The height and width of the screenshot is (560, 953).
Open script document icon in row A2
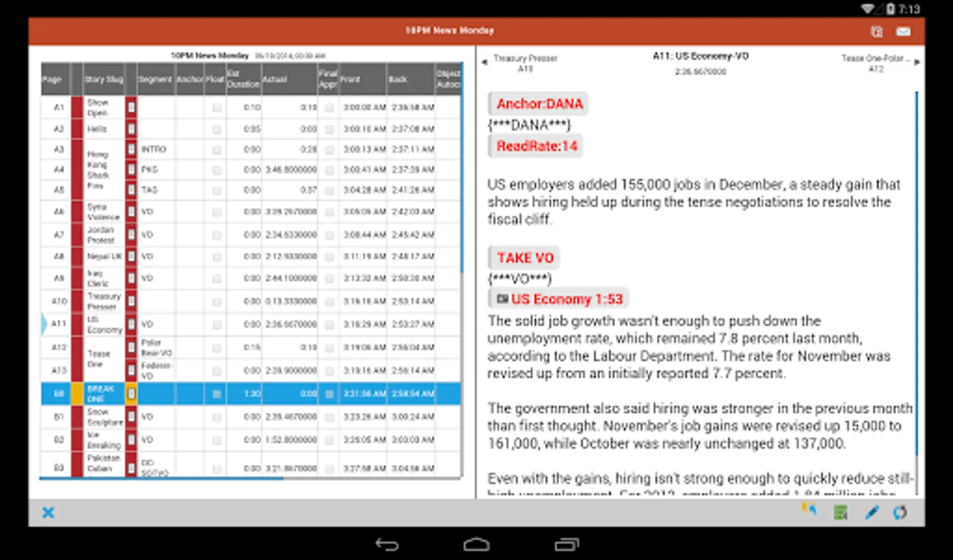[x=131, y=129]
